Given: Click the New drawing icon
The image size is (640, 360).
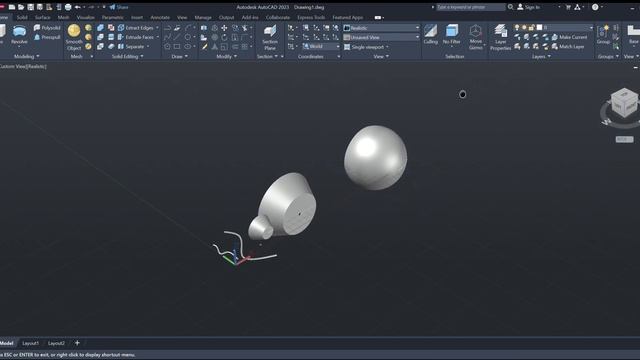Looking at the screenshot, I should coord(12,7).
